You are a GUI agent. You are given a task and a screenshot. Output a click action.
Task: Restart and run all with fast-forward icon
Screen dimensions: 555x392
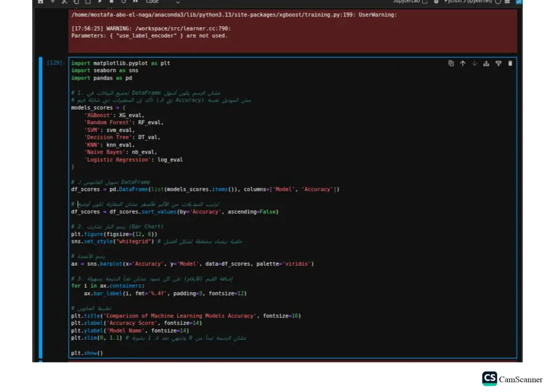pyautogui.click(x=135, y=2)
